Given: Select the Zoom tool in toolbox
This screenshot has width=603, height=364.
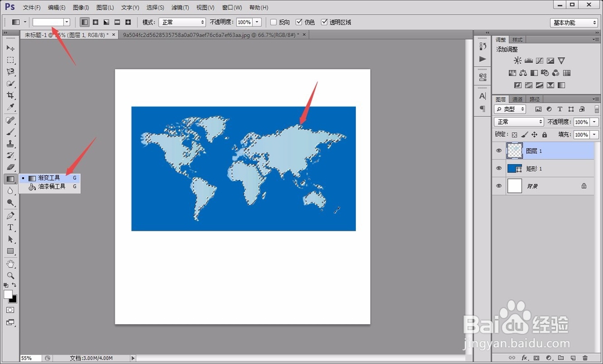Looking at the screenshot, I should click(x=10, y=275).
